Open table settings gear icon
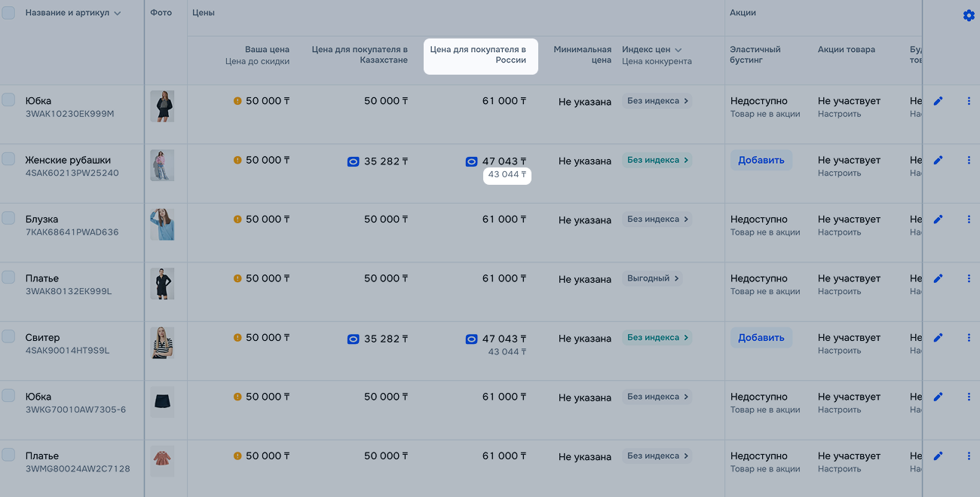Screen dimensions: 980x497 [969, 15]
